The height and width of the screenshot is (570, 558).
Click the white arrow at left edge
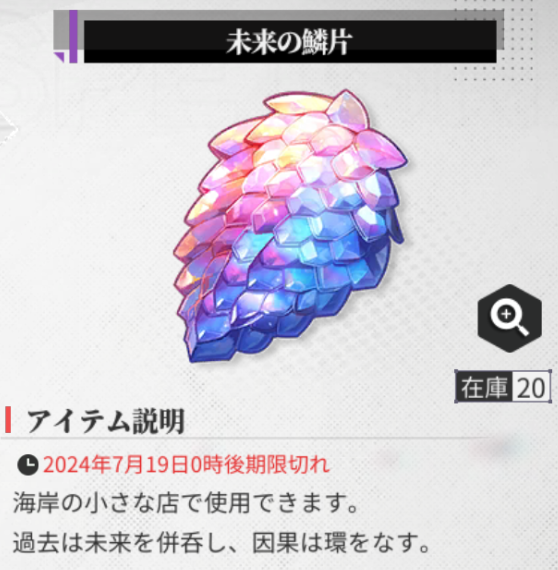[x=7, y=129]
